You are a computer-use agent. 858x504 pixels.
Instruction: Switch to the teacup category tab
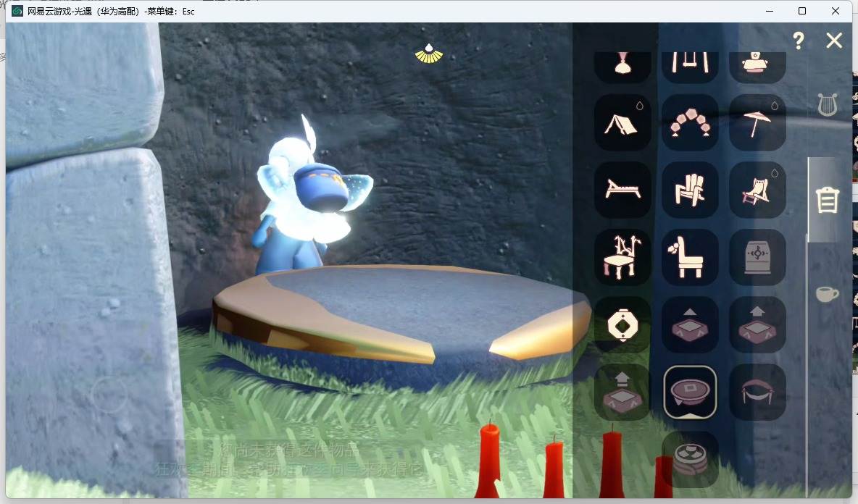click(827, 294)
